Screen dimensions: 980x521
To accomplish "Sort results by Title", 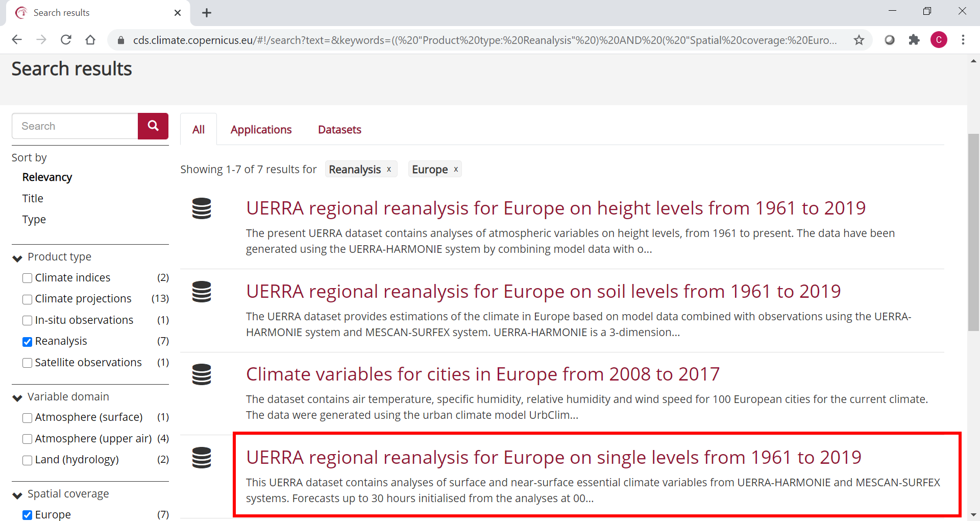I will (x=33, y=198).
